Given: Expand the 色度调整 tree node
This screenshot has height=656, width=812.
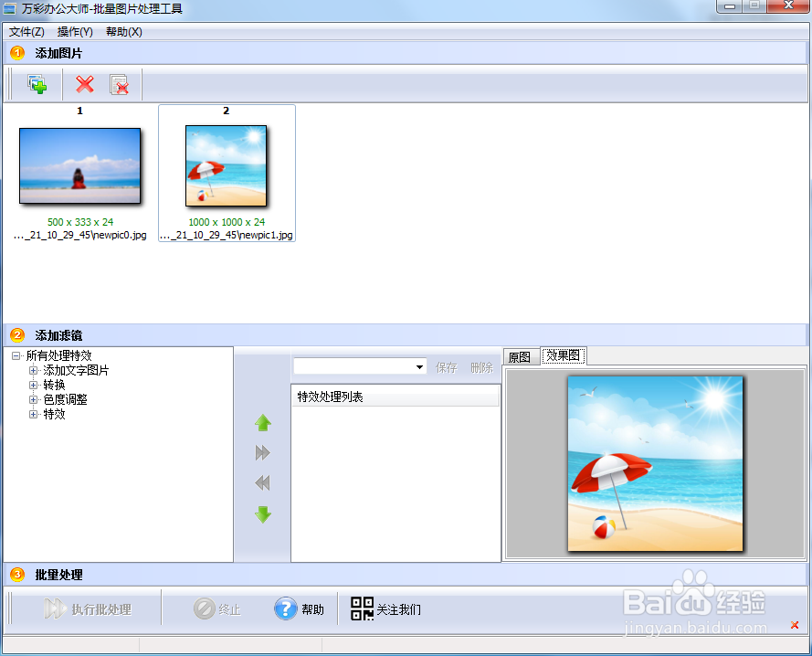Looking at the screenshot, I should (x=33, y=399).
